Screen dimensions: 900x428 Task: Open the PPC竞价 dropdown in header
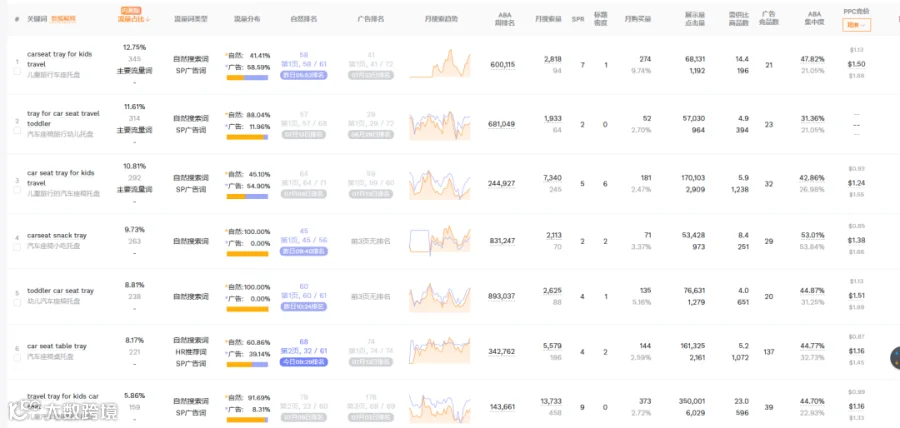[856, 25]
